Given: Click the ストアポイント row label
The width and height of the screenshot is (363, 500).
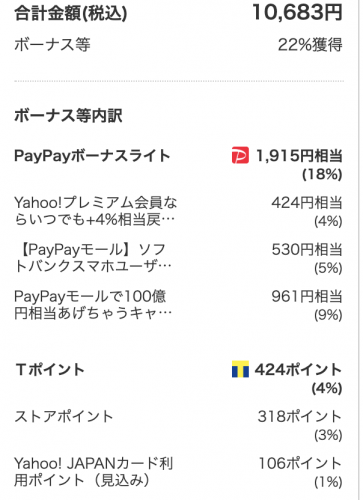Looking at the screenshot, I should [x=64, y=416].
